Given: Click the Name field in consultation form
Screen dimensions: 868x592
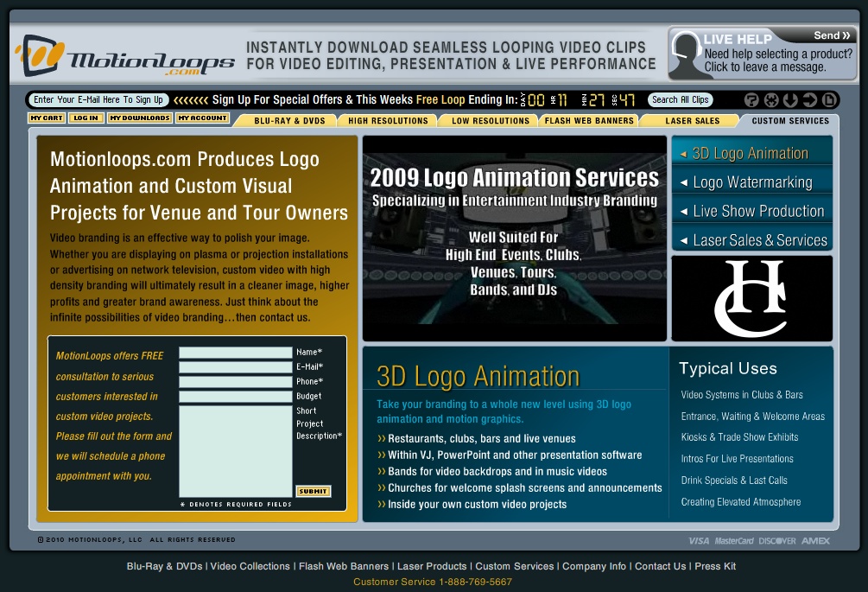Looking at the screenshot, I should tap(235, 353).
